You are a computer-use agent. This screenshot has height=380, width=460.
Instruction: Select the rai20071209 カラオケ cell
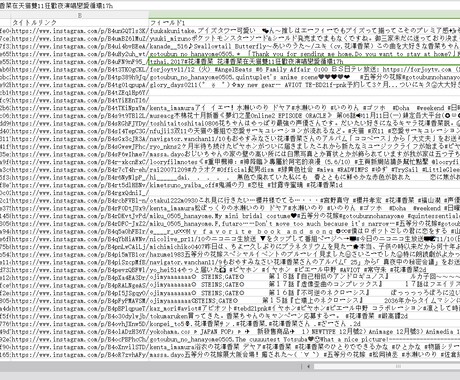click(304, 170)
